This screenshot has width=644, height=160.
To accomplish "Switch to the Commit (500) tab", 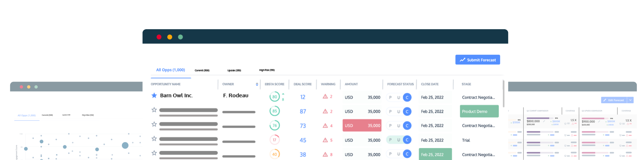I will click(x=202, y=70).
